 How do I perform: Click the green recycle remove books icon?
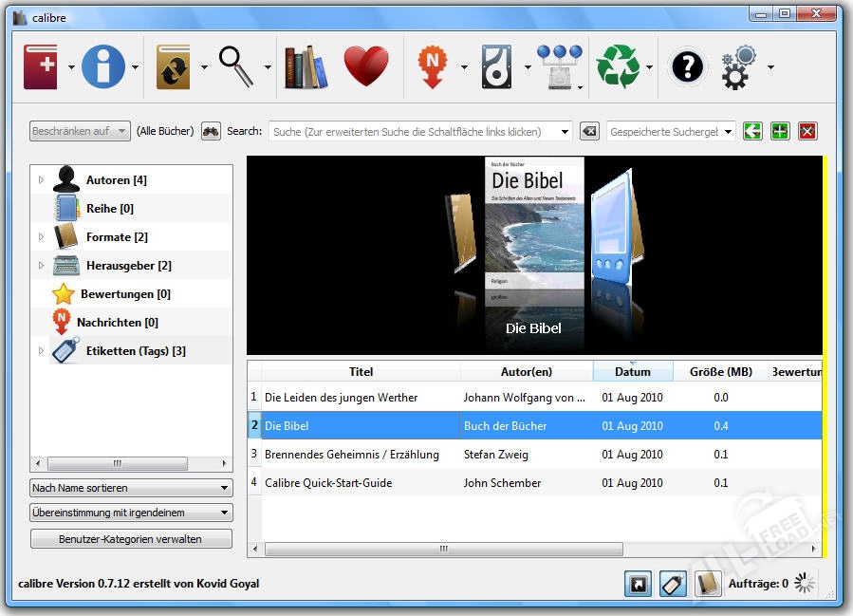[618, 67]
